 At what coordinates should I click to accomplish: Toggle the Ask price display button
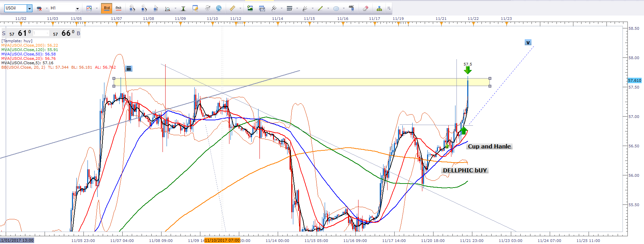coord(119,8)
